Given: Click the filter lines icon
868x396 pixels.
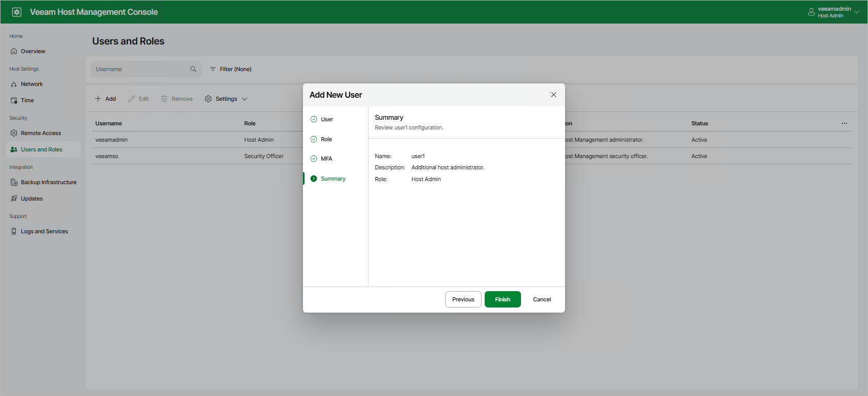Looking at the screenshot, I should pos(213,69).
